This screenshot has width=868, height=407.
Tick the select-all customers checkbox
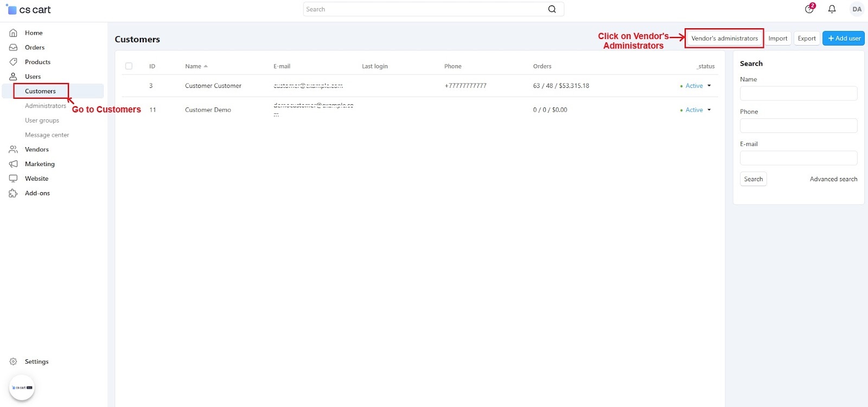pos(129,66)
